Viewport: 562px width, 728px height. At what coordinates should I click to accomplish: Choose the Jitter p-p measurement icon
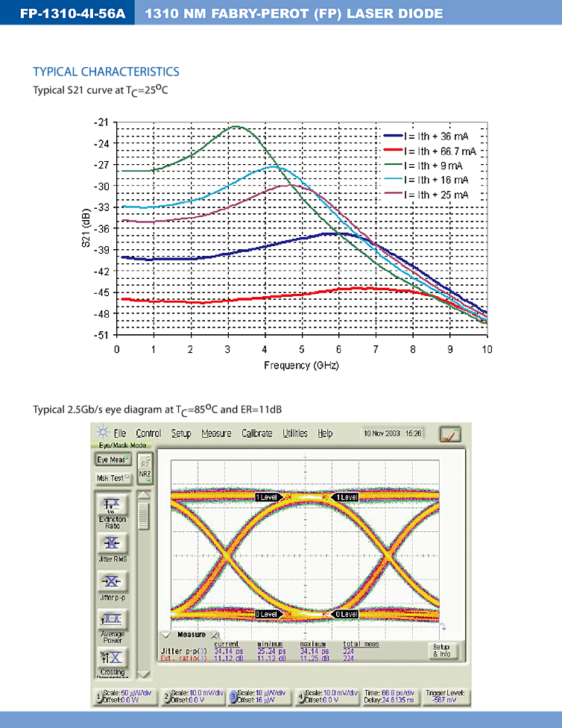[x=112, y=582]
